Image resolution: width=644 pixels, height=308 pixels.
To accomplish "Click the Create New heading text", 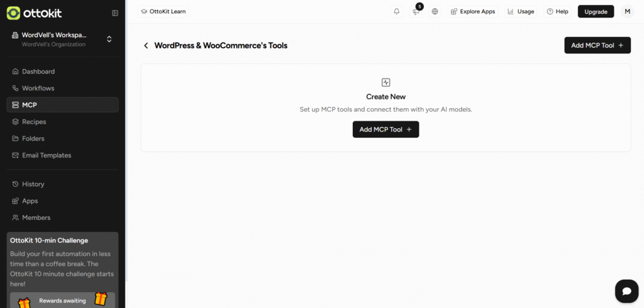I will point(386,97).
